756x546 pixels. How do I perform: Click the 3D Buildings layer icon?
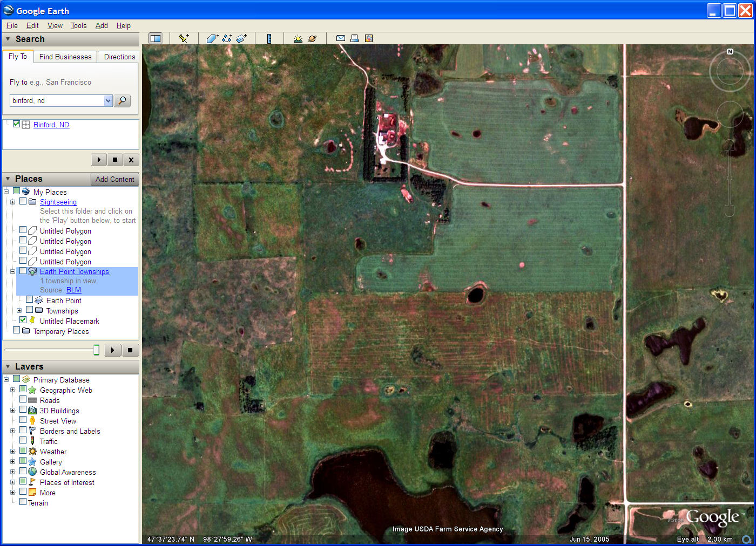tap(32, 411)
